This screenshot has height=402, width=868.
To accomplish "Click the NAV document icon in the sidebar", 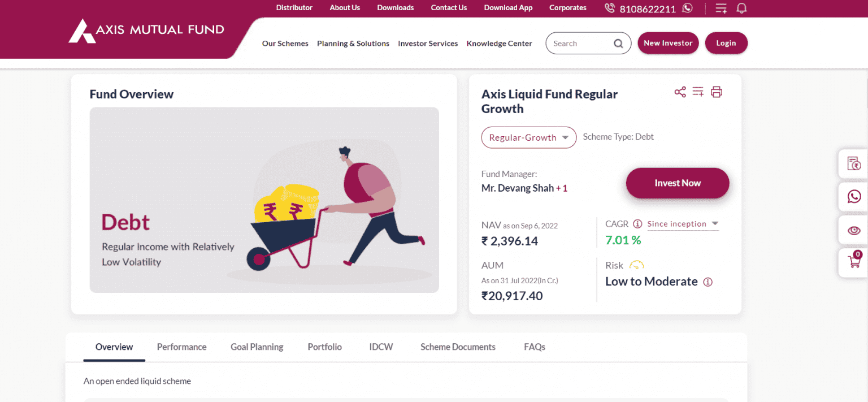I will 853,163.
